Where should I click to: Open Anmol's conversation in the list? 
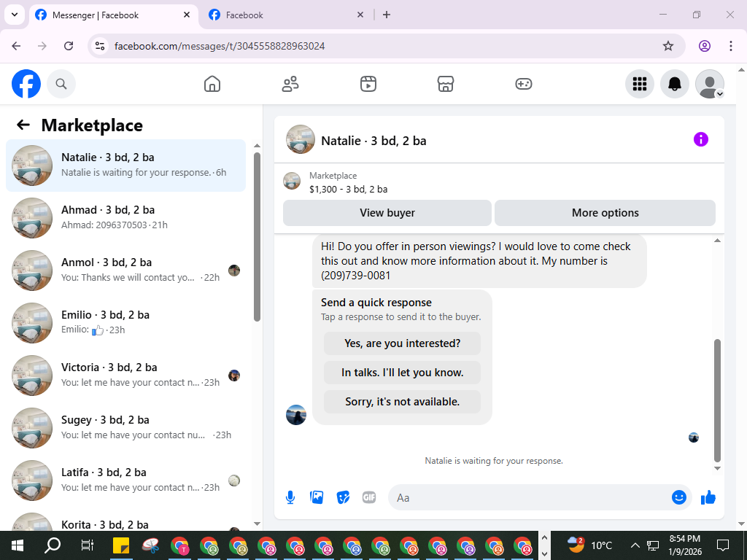tap(125, 270)
